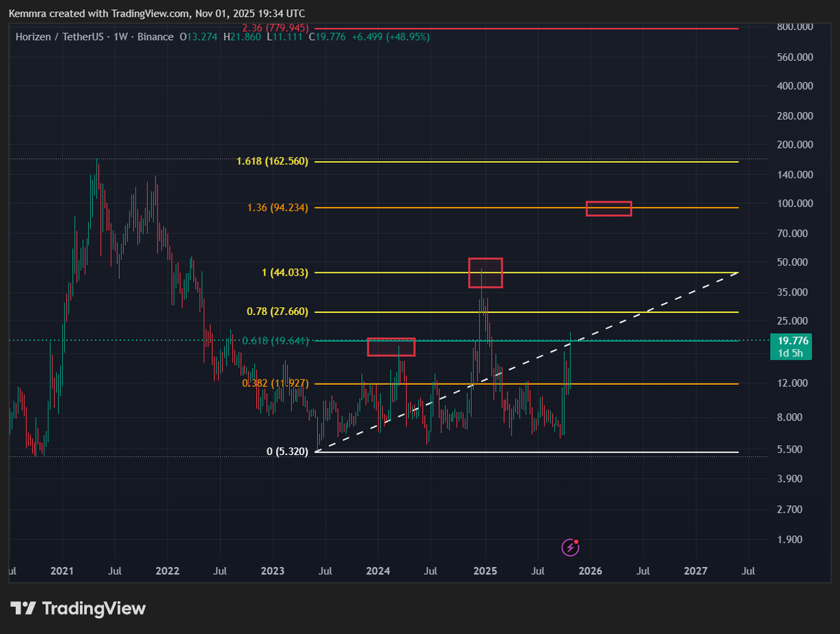Click the 800.000 price axis label
840x634 pixels.
[x=794, y=27]
